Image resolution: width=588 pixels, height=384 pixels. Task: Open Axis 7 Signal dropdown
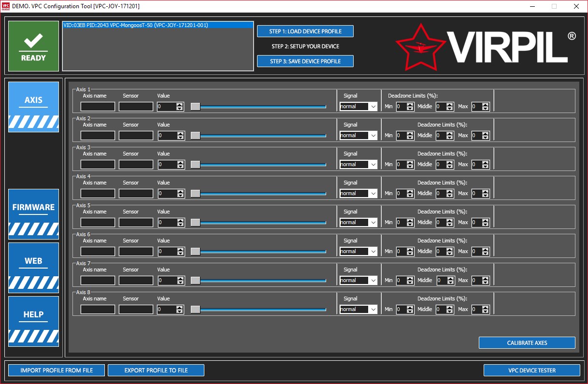tap(359, 281)
